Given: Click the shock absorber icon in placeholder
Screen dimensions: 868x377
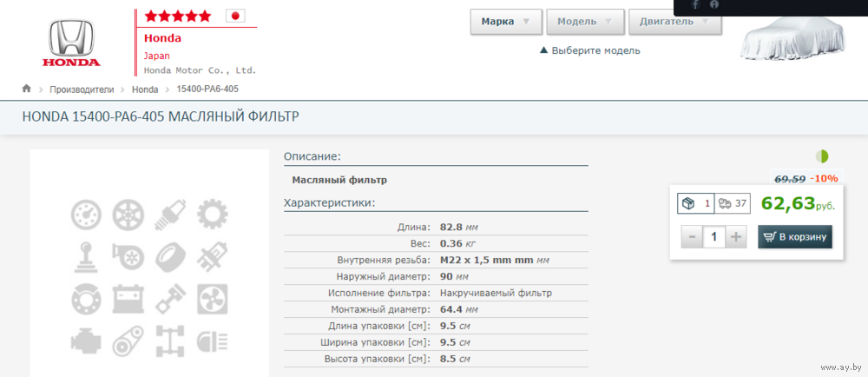Looking at the screenshot, I should tap(213, 257).
